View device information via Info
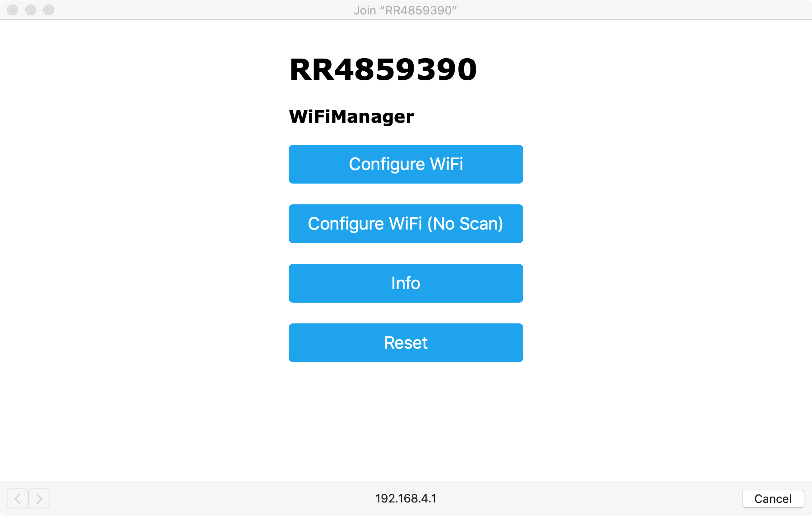 point(406,283)
